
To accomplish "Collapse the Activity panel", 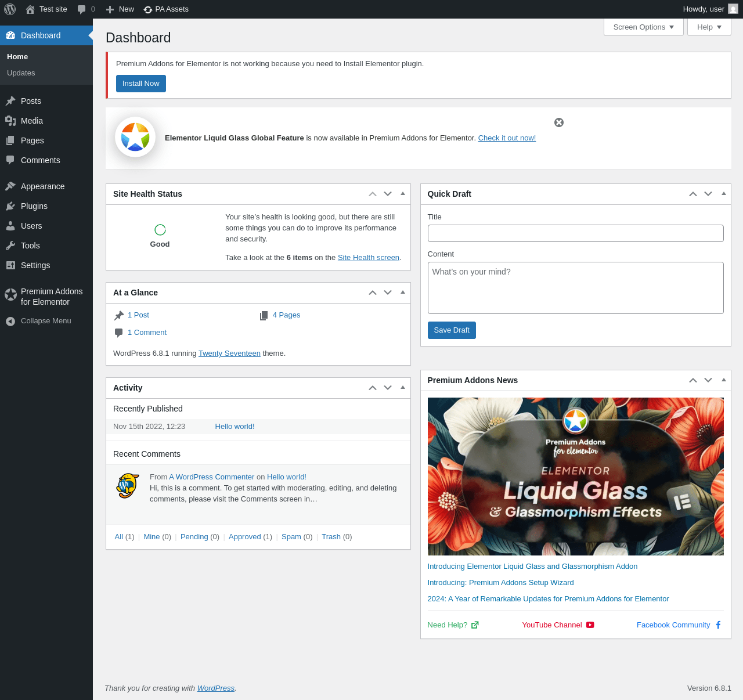I will (x=403, y=388).
